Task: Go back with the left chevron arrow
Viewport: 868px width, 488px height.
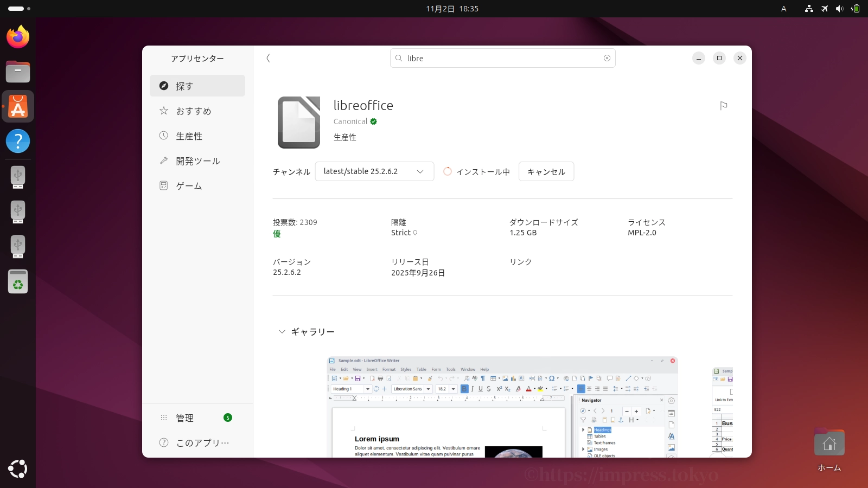Action: pos(268,58)
